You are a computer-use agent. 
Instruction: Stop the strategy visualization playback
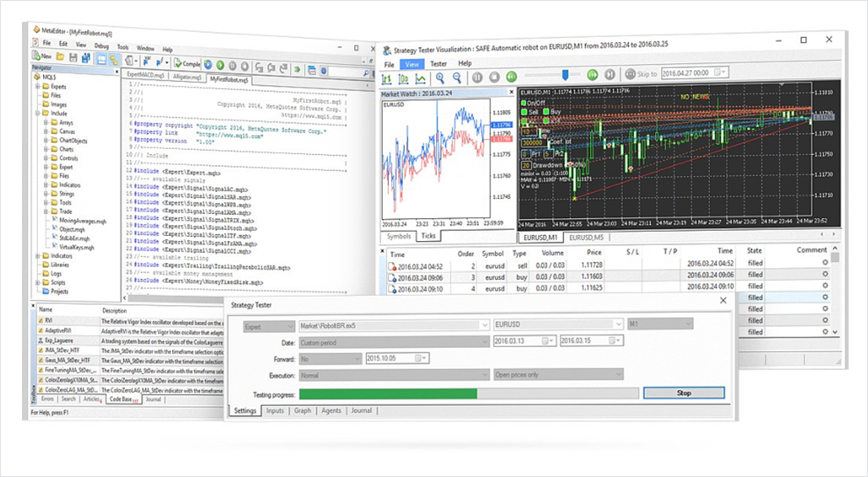pos(494,76)
